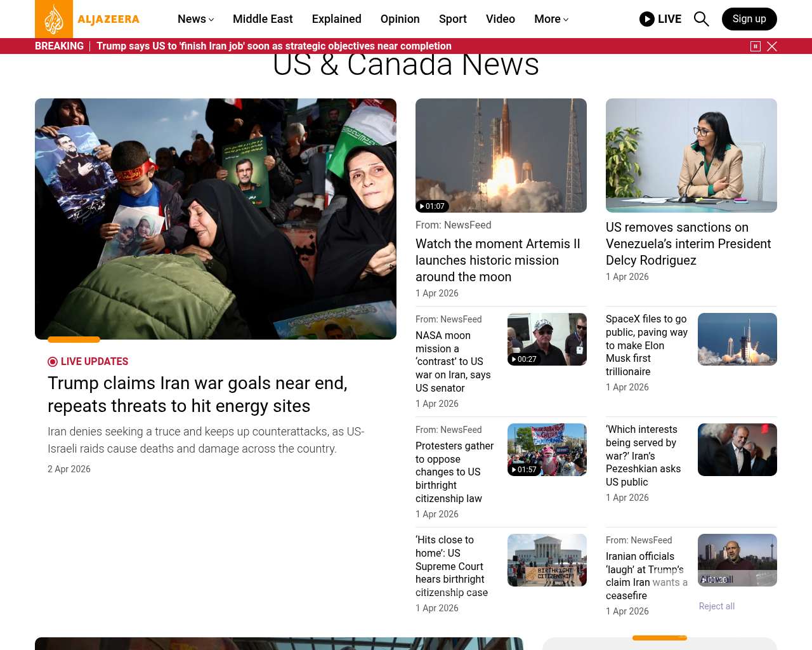Read the Venezuela sanctions removal article
The height and width of the screenshot is (650, 812).
tap(688, 244)
